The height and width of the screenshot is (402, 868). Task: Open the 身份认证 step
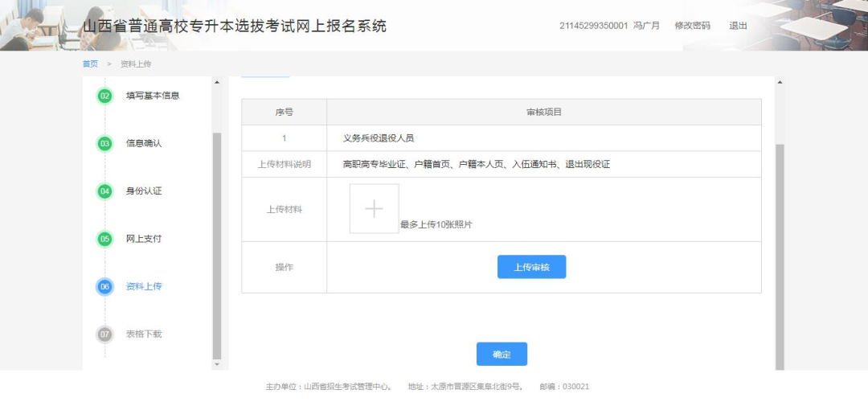[x=144, y=191]
